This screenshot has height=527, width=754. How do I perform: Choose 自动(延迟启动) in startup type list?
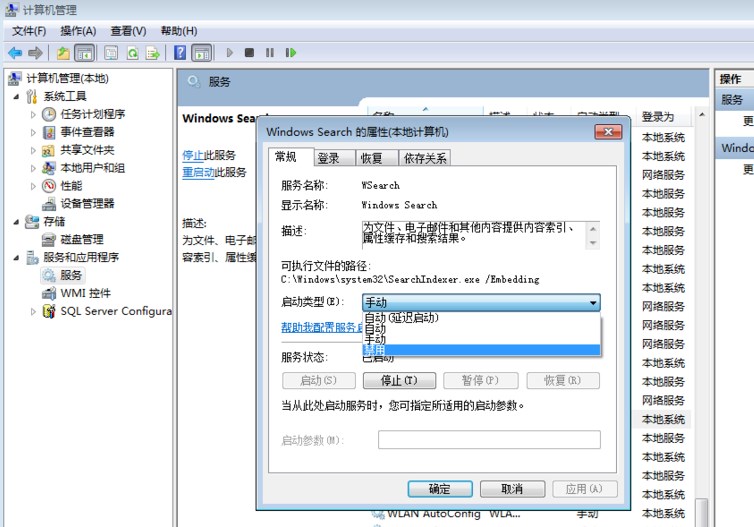pyautogui.click(x=481, y=317)
